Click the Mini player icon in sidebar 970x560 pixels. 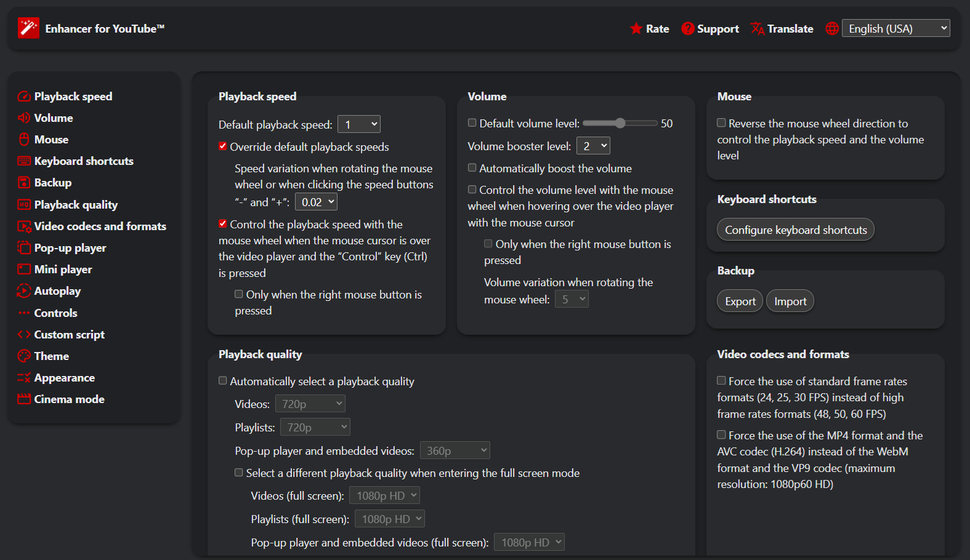(x=24, y=270)
